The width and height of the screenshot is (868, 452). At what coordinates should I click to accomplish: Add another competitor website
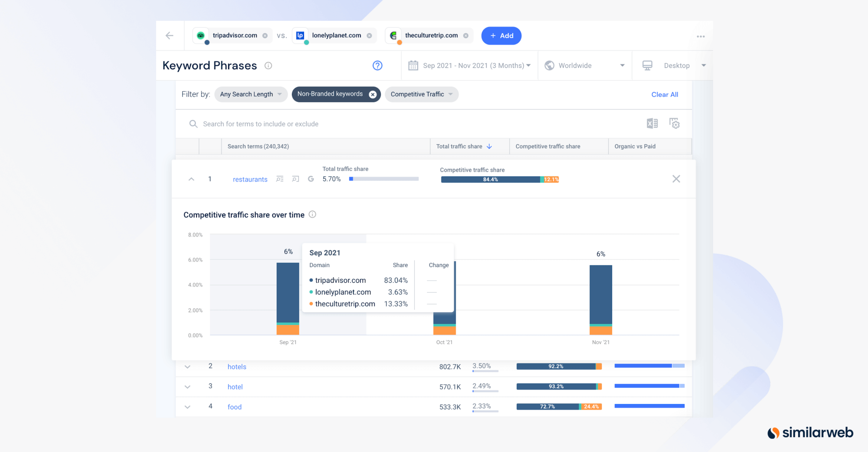coord(501,36)
